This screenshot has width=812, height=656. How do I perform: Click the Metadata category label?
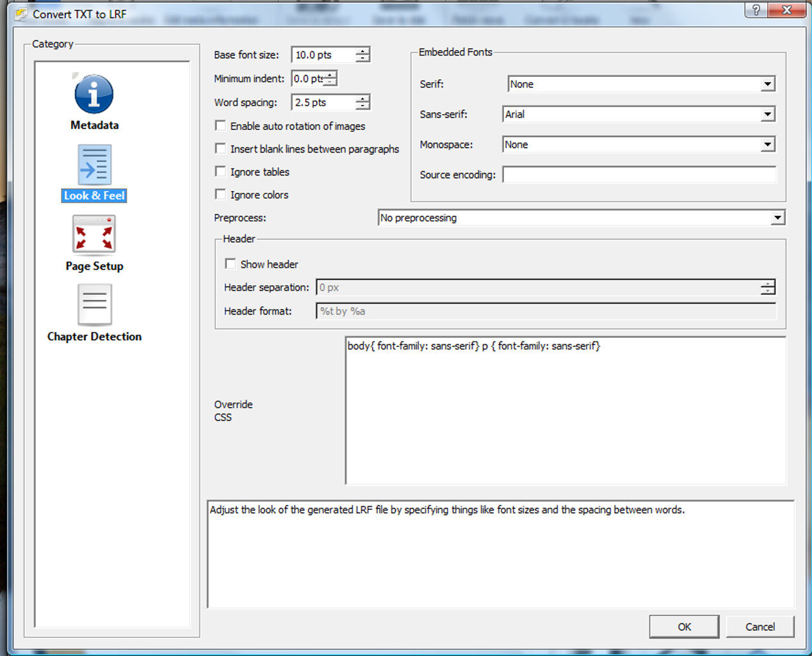coord(95,125)
